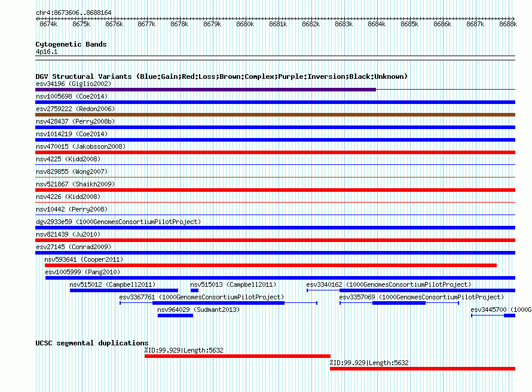The width and height of the screenshot is (532, 392).
Task: Click the nsv4225 (Kidd2008) label
Action: pos(68,159)
